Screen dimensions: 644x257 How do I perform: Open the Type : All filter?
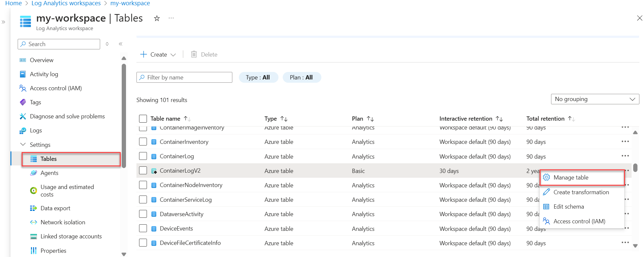(x=258, y=77)
